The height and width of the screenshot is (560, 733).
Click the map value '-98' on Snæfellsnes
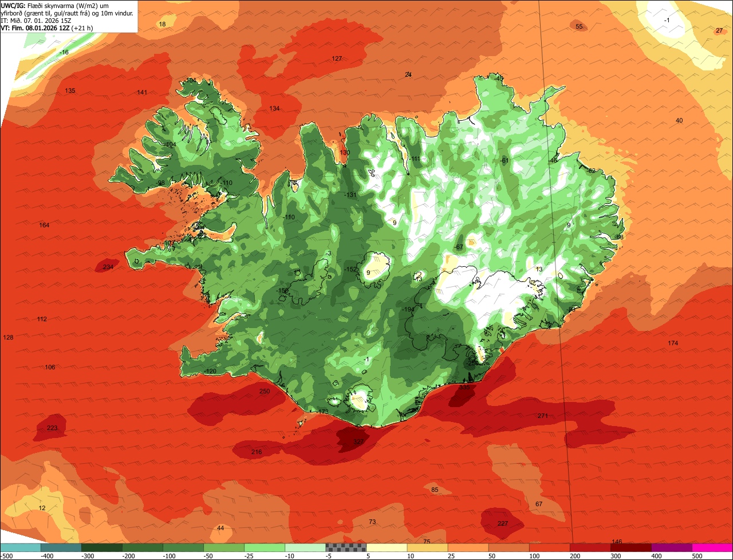tap(161, 183)
